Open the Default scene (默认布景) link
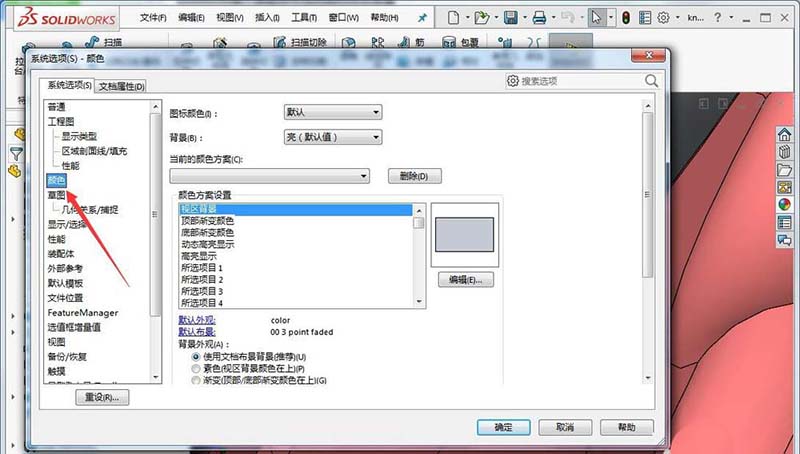This screenshot has height=454, width=800. (197, 332)
